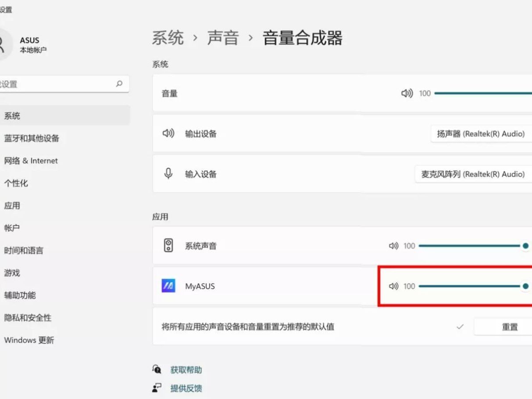Open the 获取帮助 link
Viewport: 532px width, 399px height.
pyautogui.click(x=186, y=370)
